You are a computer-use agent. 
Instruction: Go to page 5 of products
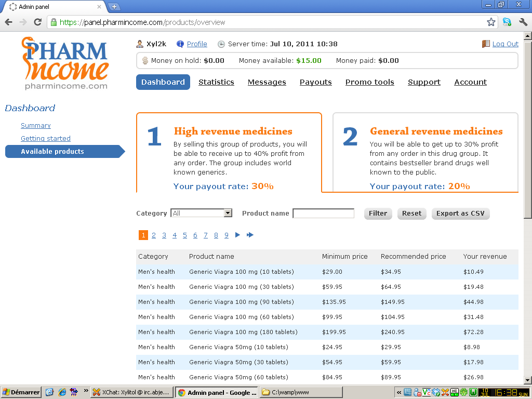tap(185, 235)
